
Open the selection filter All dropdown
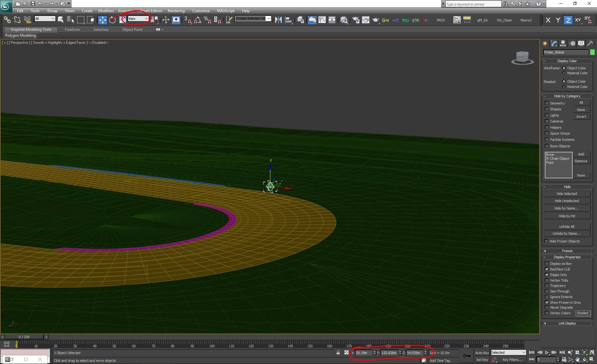coord(45,19)
